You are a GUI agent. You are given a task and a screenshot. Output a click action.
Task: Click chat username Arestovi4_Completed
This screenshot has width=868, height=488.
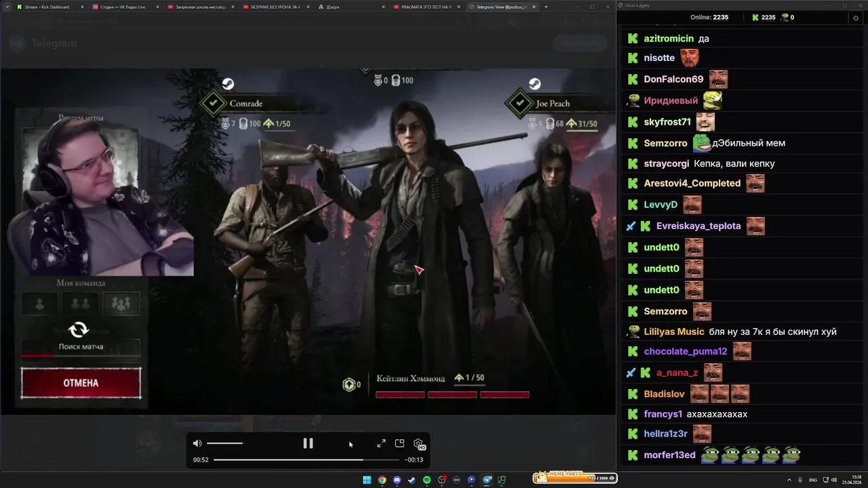692,183
